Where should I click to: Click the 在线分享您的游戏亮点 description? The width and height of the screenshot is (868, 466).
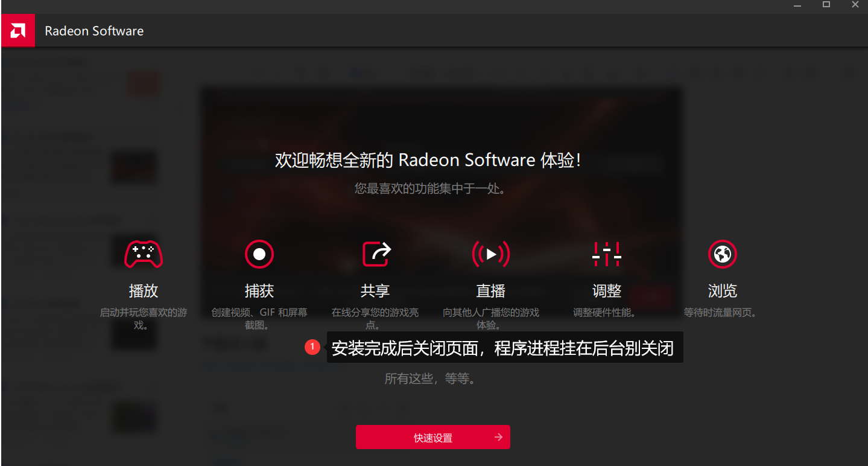click(375, 319)
